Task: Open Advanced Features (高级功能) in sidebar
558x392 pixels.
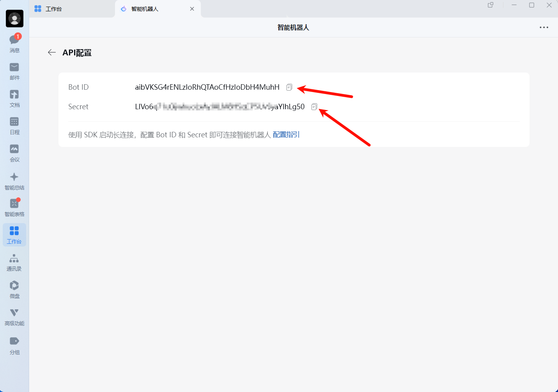Action: point(14,317)
